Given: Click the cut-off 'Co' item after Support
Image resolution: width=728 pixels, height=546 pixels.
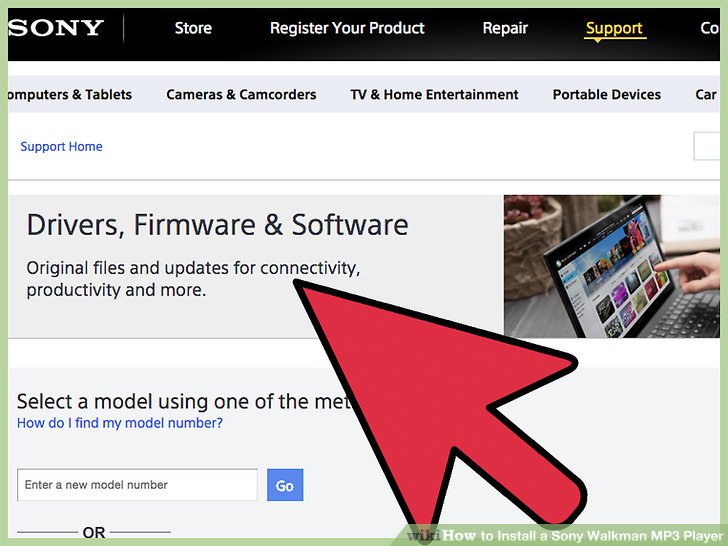Looking at the screenshot, I should tap(709, 29).
